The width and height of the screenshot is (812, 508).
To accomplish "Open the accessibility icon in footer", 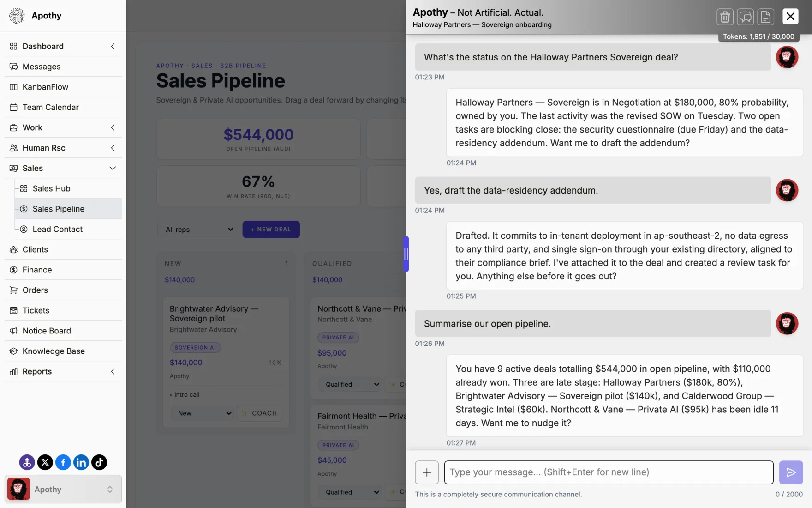I will [x=27, y=462].
